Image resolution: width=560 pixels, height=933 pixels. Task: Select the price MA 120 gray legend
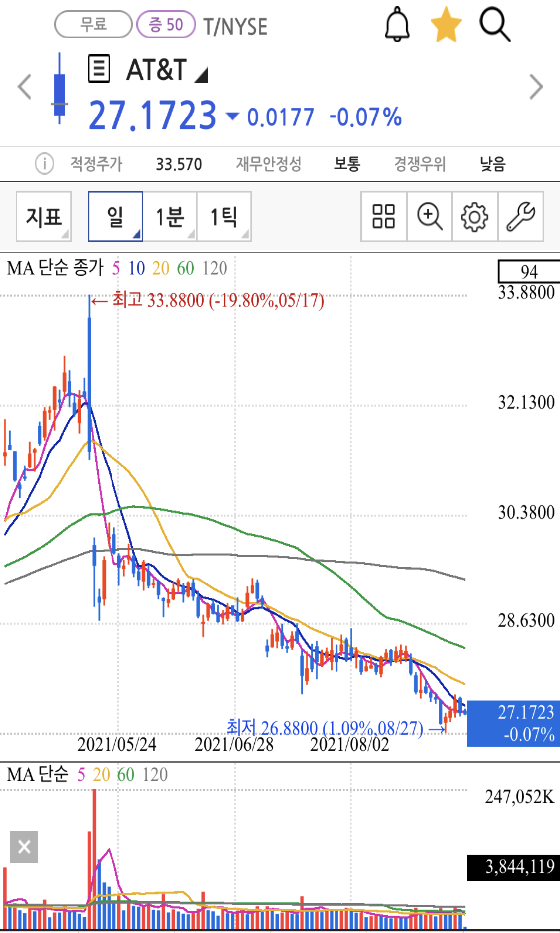click(215, 268)
